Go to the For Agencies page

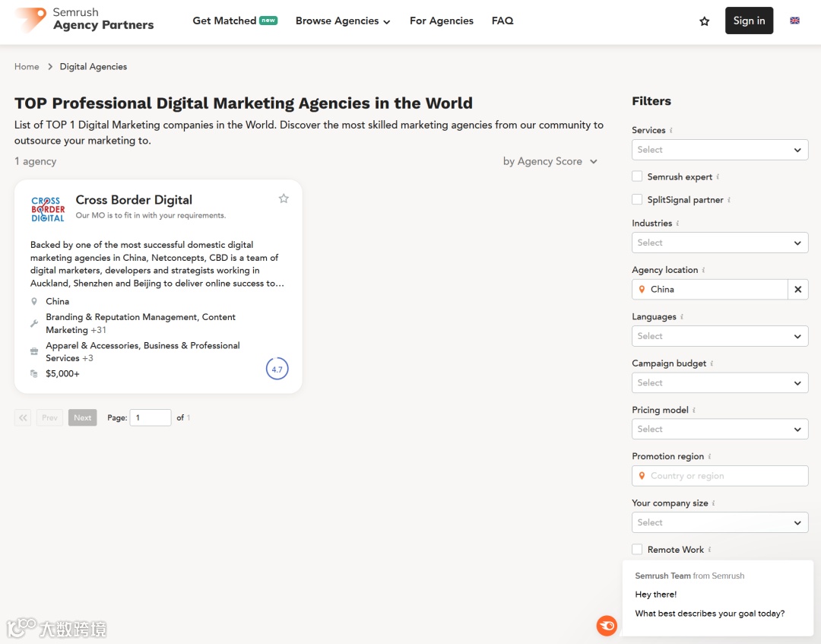pyautogui.click(x=441, y=21)
